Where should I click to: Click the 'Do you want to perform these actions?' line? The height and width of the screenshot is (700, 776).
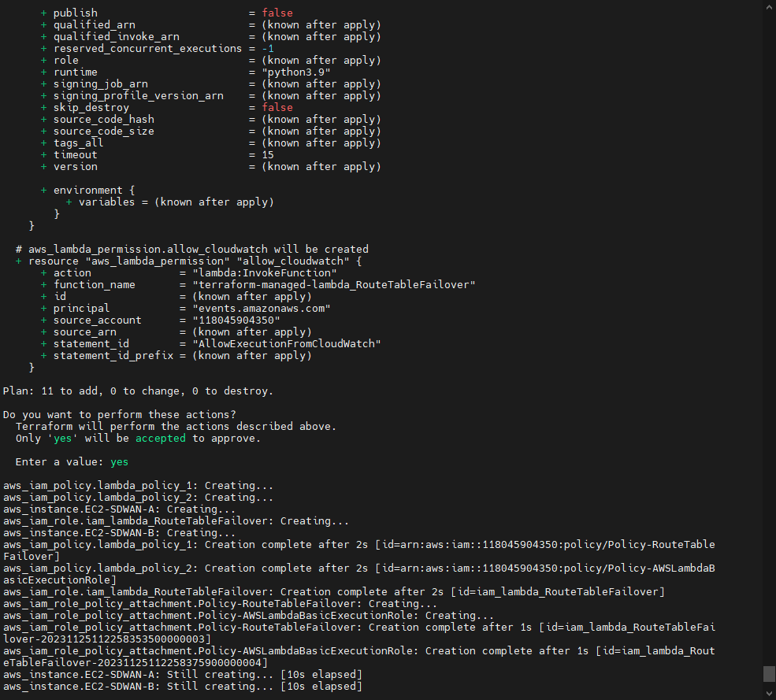point(119,415)
